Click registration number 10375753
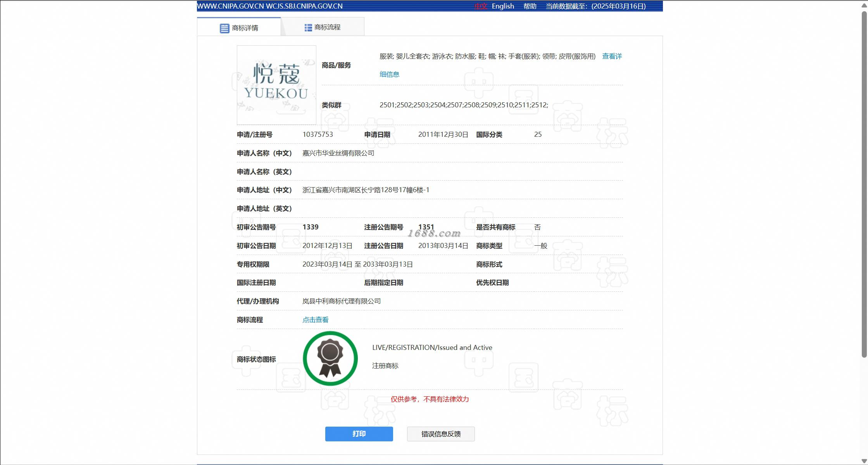The image size is (868, 465). (318, 134)
